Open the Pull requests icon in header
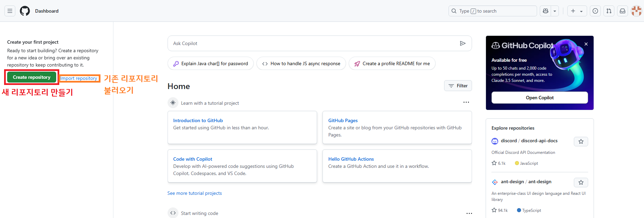The image size is (644, 218). point(609,11)
